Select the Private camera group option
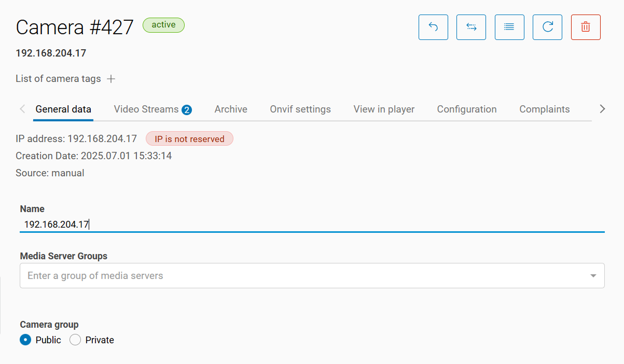Image resolution: width=624 pixels, height=364 pixels. [x=75, y=340]
